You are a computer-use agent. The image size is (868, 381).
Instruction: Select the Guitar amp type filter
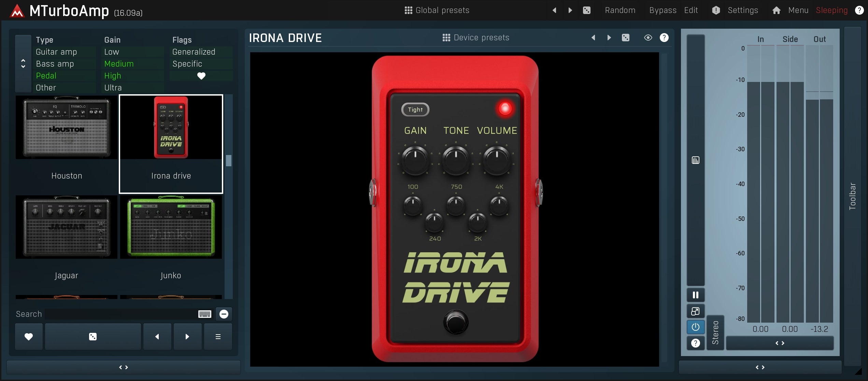(57, 52)
